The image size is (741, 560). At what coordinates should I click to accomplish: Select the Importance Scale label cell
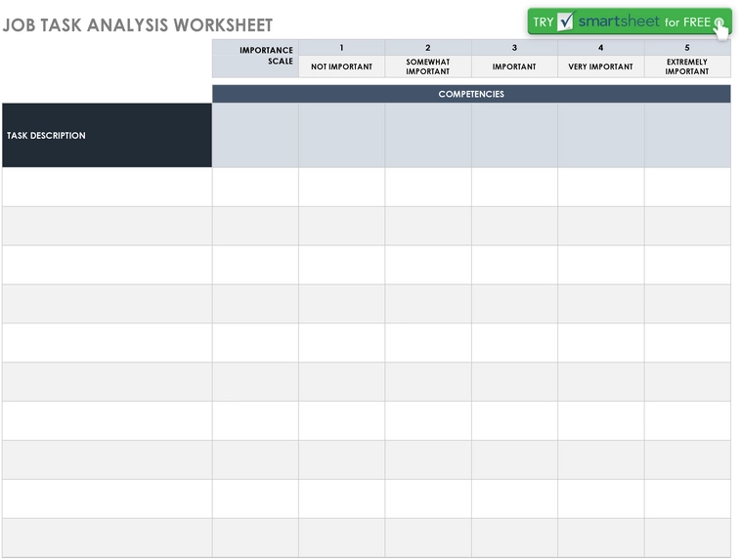pos(255,58)
